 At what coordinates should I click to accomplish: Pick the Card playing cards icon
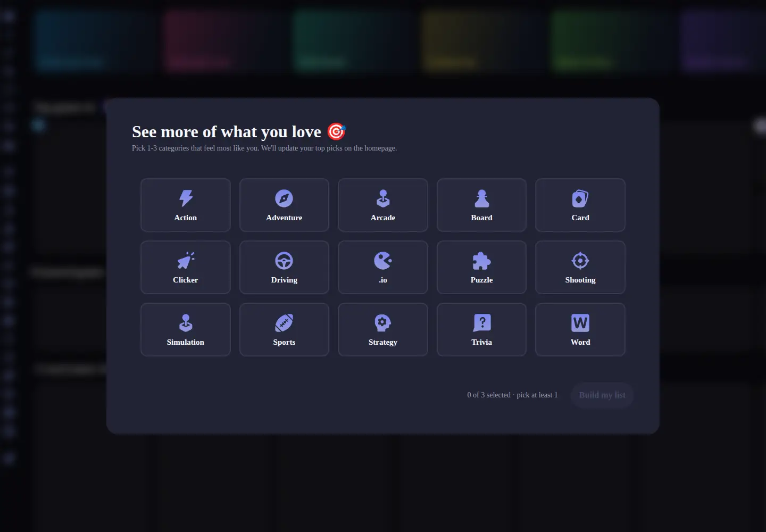coord(580,198)
